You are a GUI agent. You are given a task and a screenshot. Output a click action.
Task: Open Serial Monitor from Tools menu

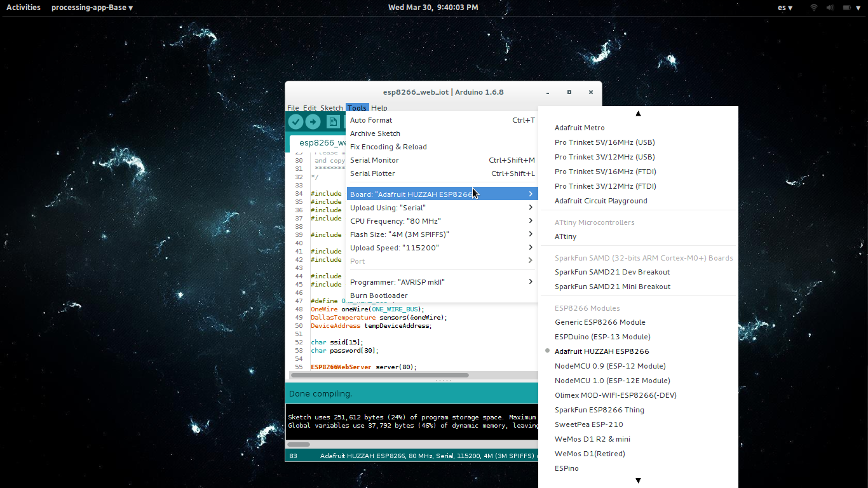442,160
